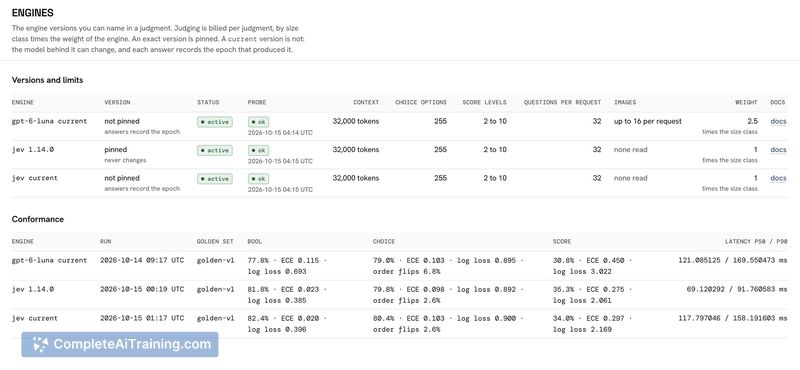The image size is (800, 370).
Task: Select the ENGINES page heading
Action: [x=33, y=13]
